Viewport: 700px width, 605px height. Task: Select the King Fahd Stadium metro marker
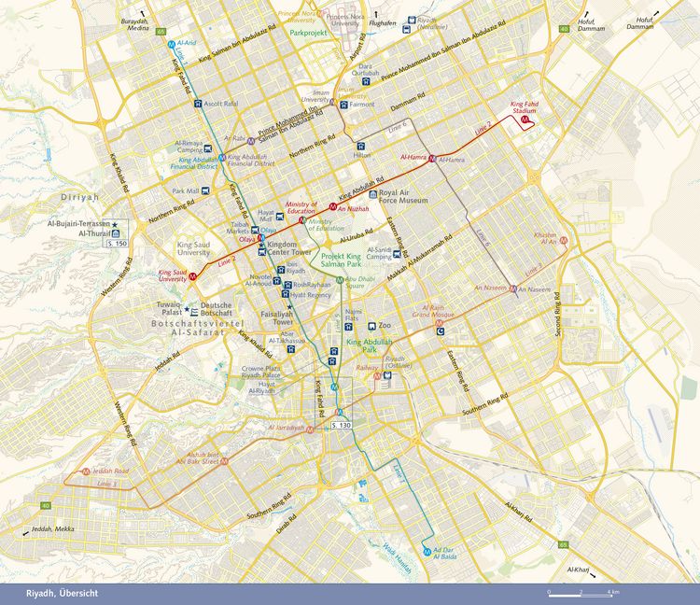point(525,120)
